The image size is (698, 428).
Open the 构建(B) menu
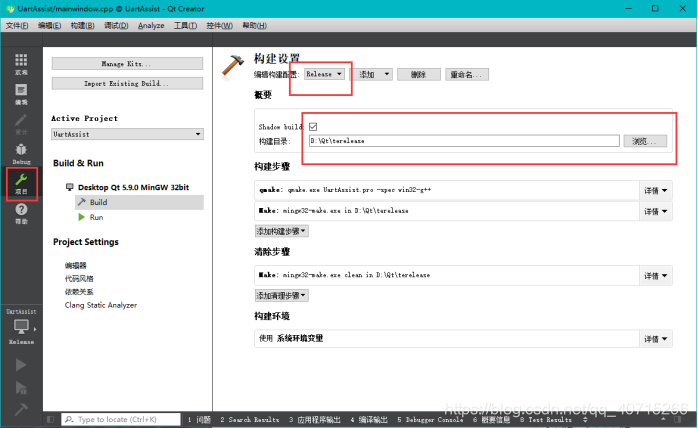[x=82, y=25]
